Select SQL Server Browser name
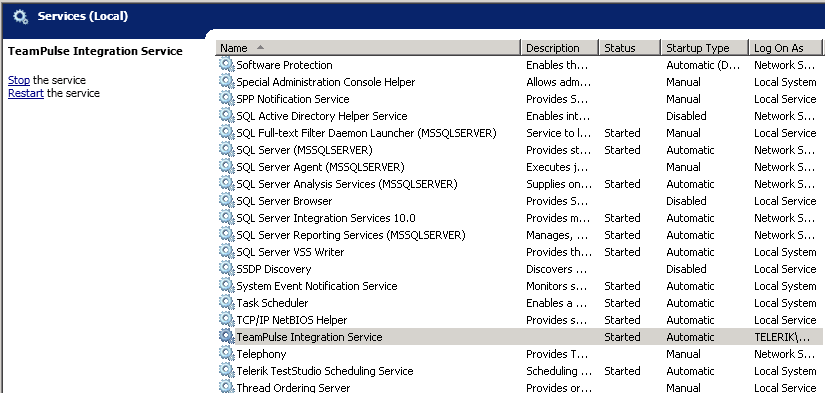This screenshot has width=825, height=393. 284,201
